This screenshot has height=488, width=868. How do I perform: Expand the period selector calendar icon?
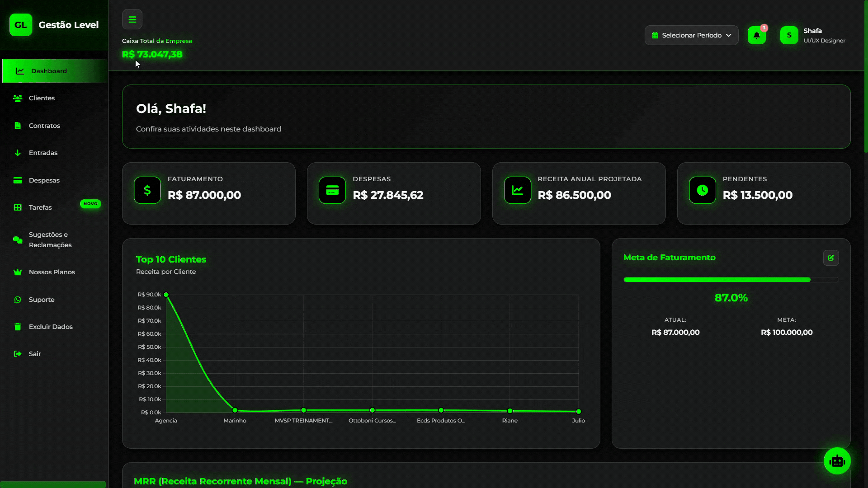pyautogui.click(x=655, y=35)
